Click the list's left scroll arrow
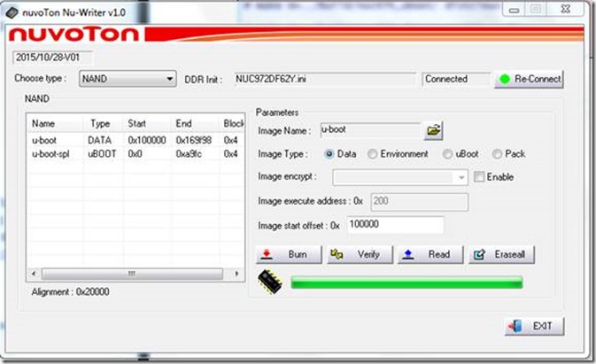The width and height of the screenshot is (596, 364). pos(34,274)
